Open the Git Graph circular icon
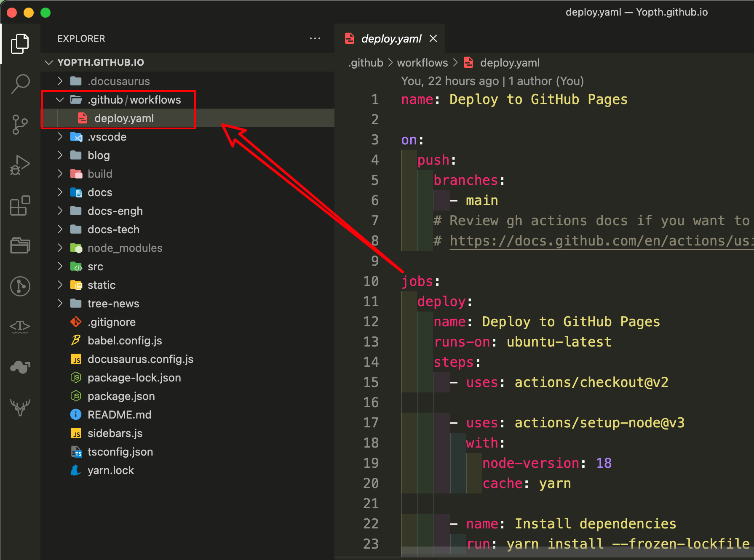This screenshot has width=754, height=560. pos(20,286)
